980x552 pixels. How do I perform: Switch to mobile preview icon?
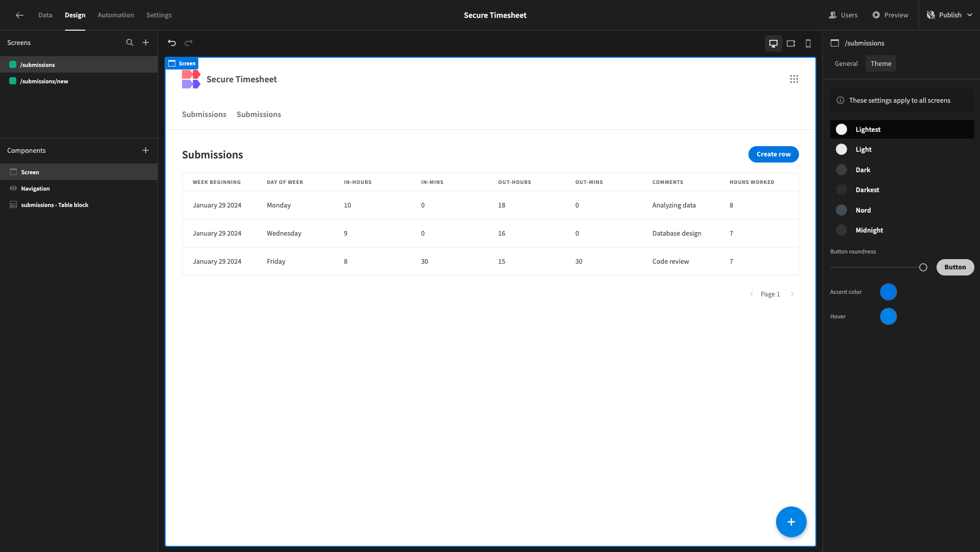click(808, 43)
